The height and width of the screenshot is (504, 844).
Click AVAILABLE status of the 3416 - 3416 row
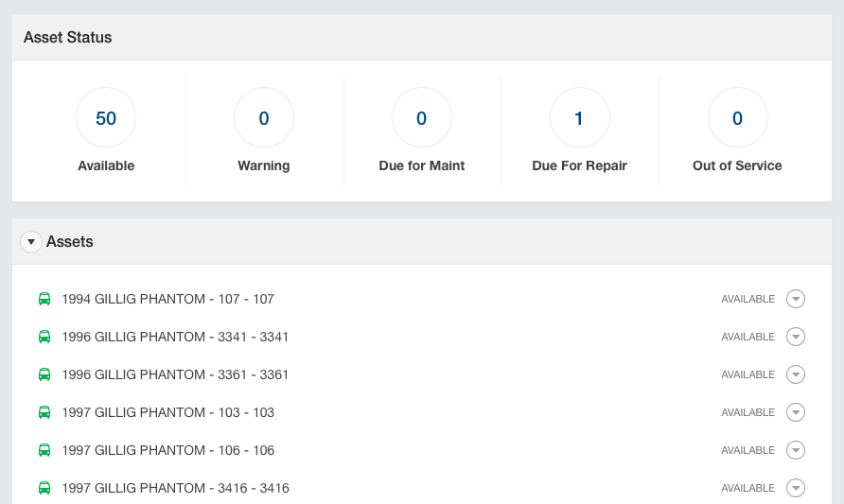click(748, 488)
